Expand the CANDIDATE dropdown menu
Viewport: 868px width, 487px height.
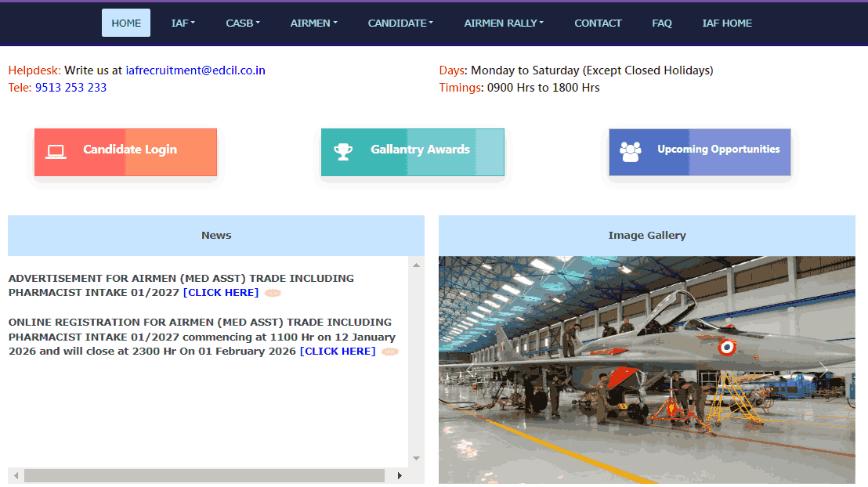[x=400, y=23]
